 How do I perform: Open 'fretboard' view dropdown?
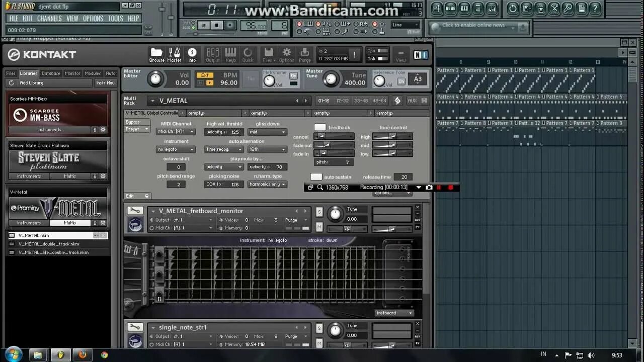[394, 313]
